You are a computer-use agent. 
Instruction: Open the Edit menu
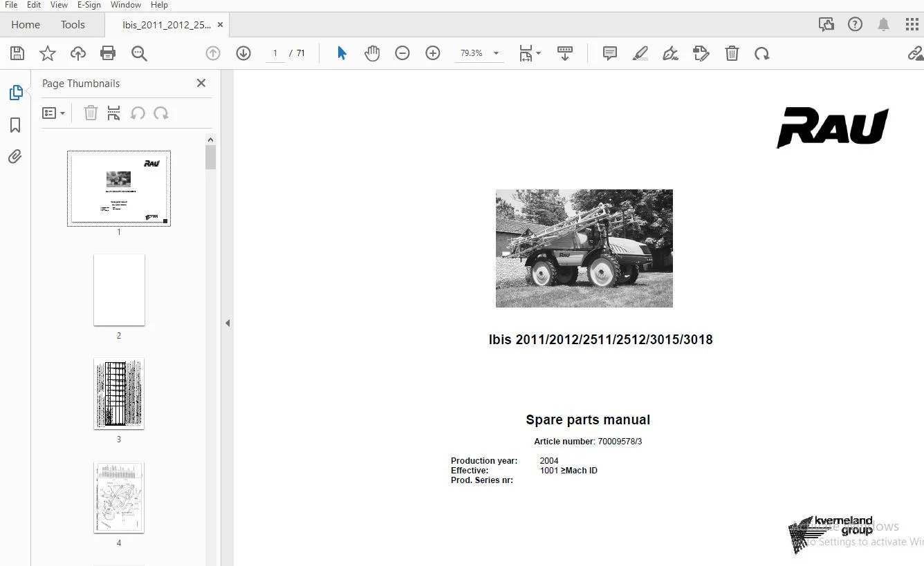[34, 5]
